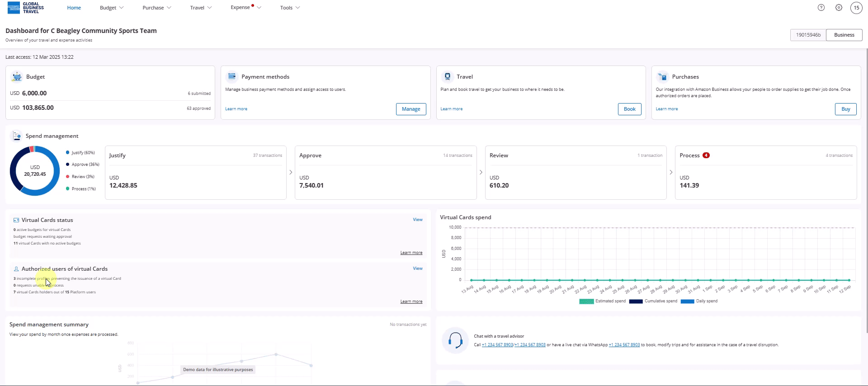Select the Business toggle option
This screenshot has height=386, width=868.
(844, 35)
